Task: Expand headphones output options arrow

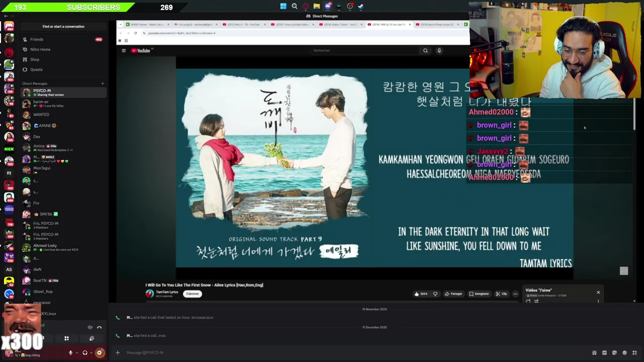Action: click(91, 352)
